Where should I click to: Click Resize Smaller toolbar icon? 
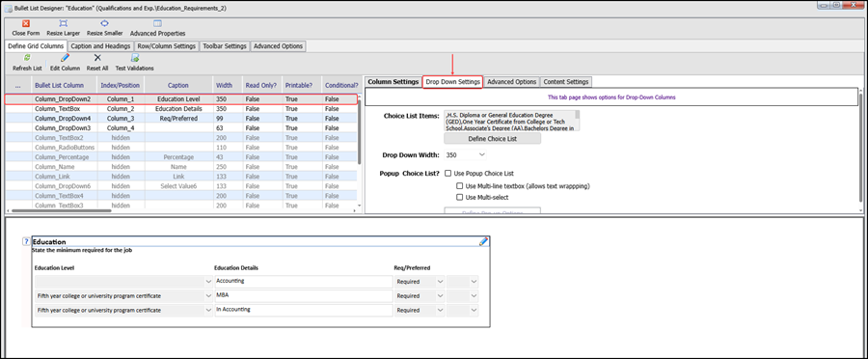pyautogui.click(x=104, y=24)
